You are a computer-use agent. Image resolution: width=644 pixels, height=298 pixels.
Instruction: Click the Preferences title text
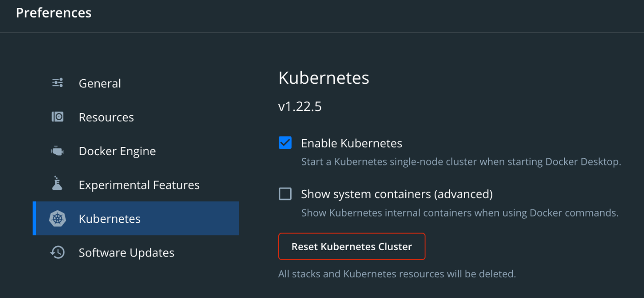[x=54, y=13]
